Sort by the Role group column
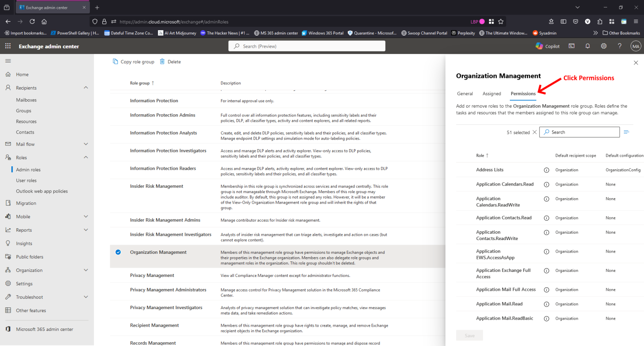This screenshot has height=346, width=644. pos(142,83)
